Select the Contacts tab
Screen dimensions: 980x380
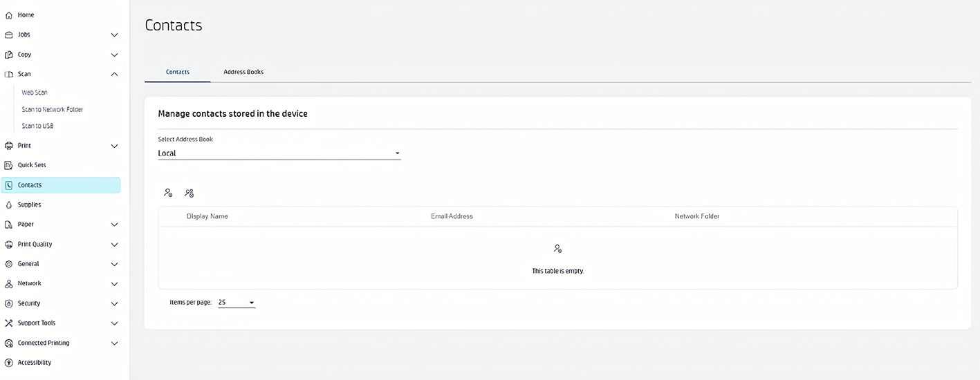(178, 72)
